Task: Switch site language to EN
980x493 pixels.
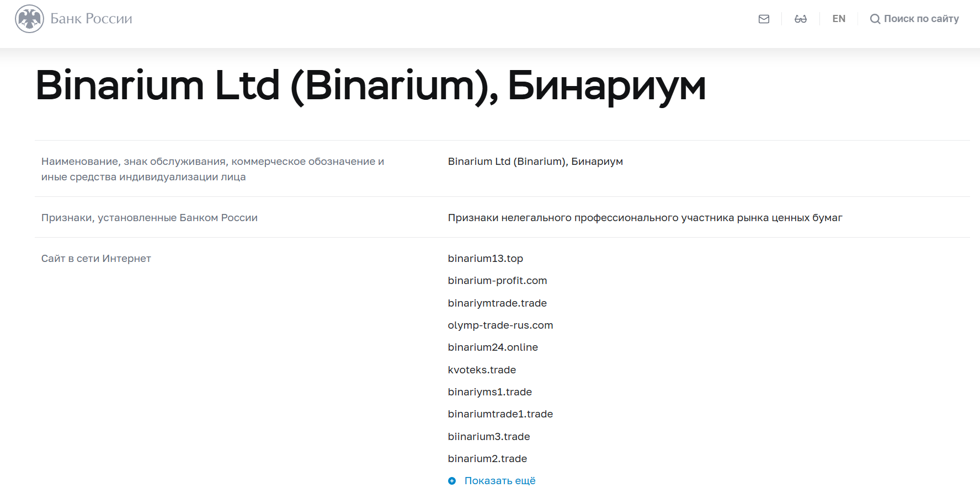Action: pyautogui.click(x=839, y=19)
